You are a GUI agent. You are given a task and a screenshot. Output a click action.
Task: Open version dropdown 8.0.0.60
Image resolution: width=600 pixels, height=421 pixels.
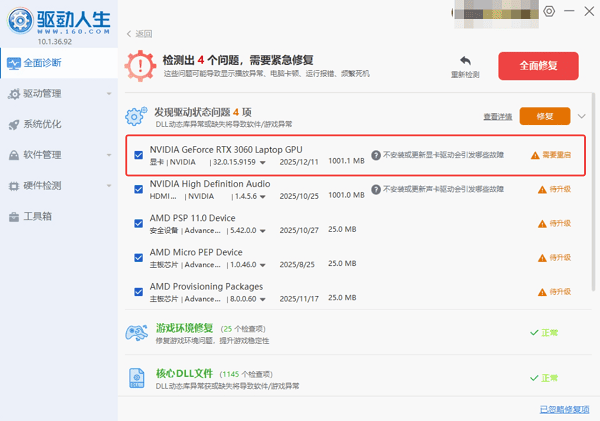(262, 299)
